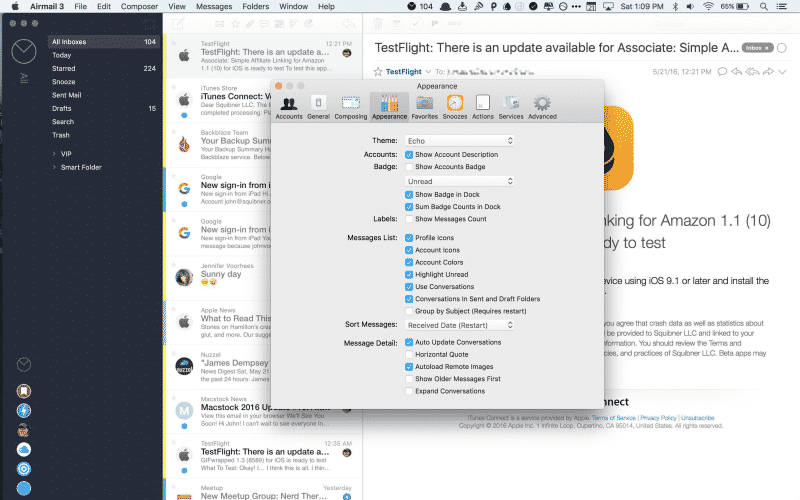Image resolution: width=800 pixels, height=500 pixels.
Task: Select the target ring account icon in sidebar
Action: click(24, 469)
